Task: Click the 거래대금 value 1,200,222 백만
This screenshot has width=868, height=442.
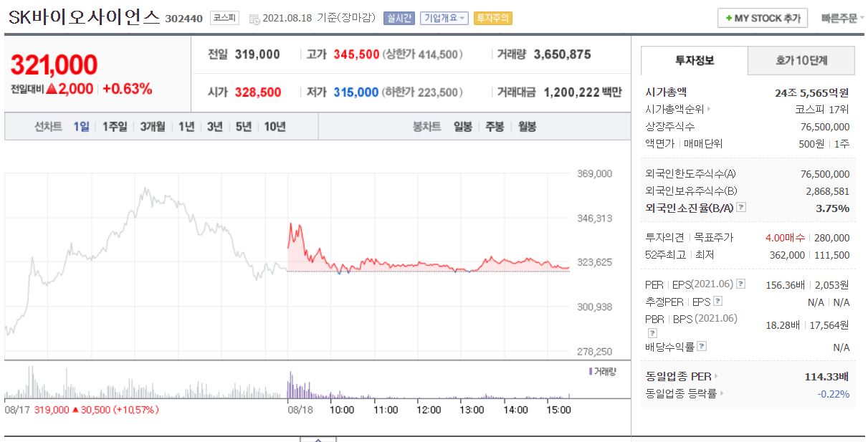Action: 583,92
